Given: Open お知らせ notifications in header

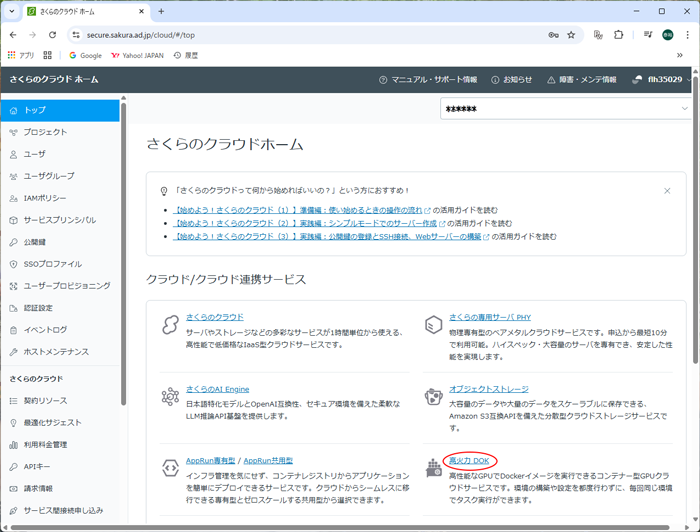Looking at the screenshot, I should point(512,79).
